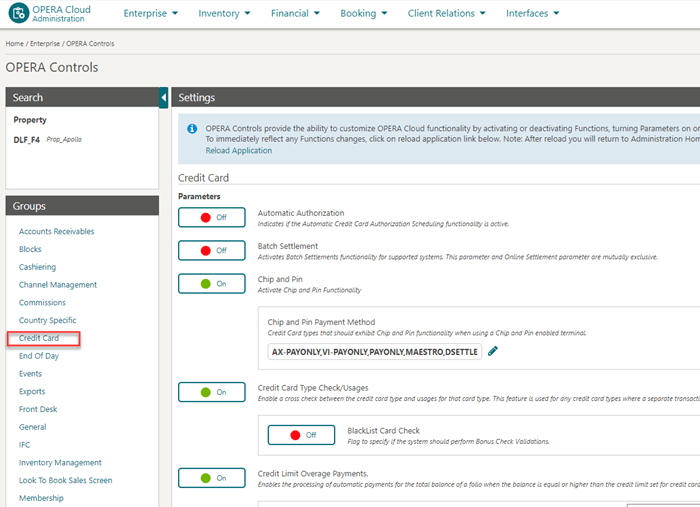Click the Batch Settlement label
Screen dimensions: 700x507
coord(288,246)
